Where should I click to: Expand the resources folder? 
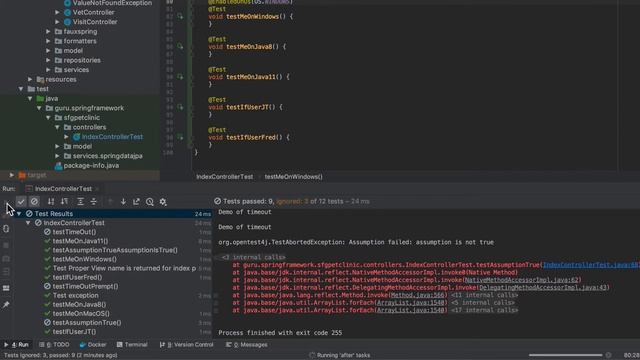[30, 79]
